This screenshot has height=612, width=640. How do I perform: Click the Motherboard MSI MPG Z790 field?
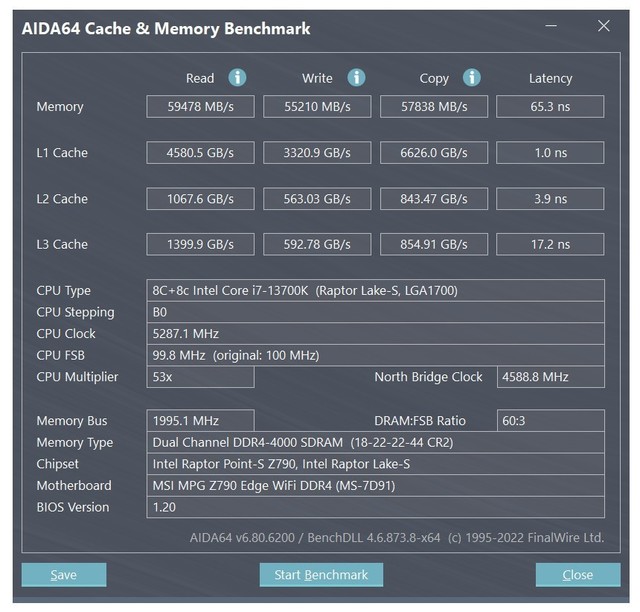coord(376,486)
